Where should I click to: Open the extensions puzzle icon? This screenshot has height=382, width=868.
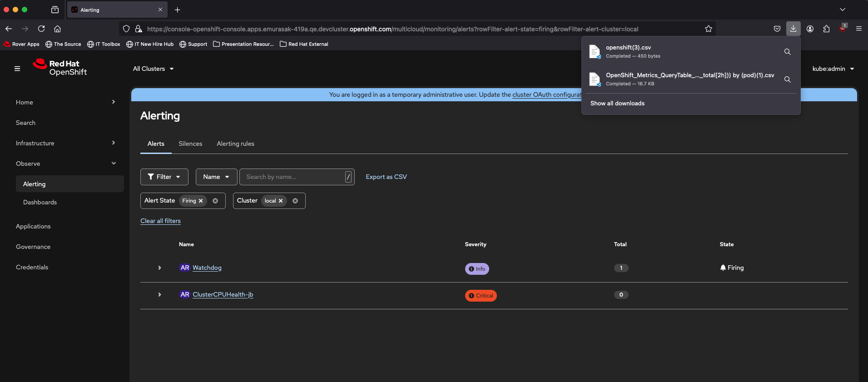tap(826, 29)
